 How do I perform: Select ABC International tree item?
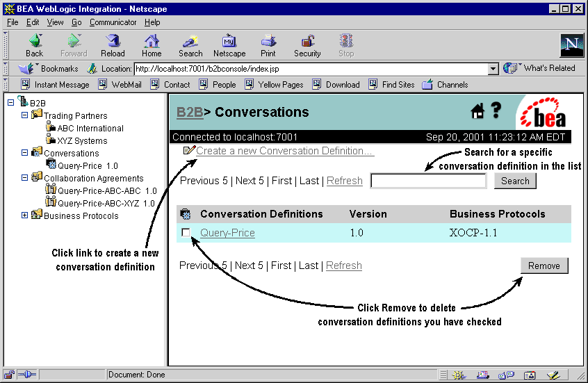pyautogui.click(x=90, y=129)
